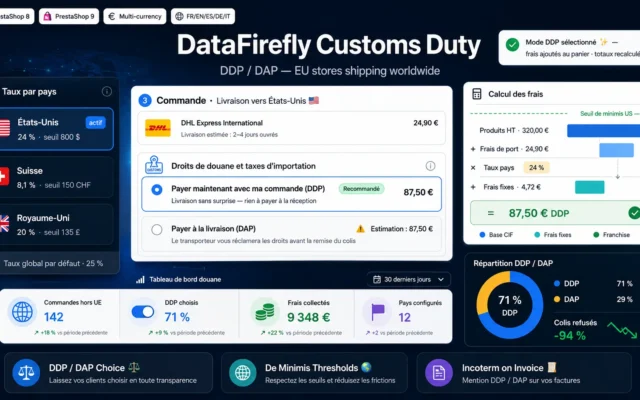Click the Recommandé badge
This screenshot has height=400, width=640.
pyautogui.click(x=361, y=189)
